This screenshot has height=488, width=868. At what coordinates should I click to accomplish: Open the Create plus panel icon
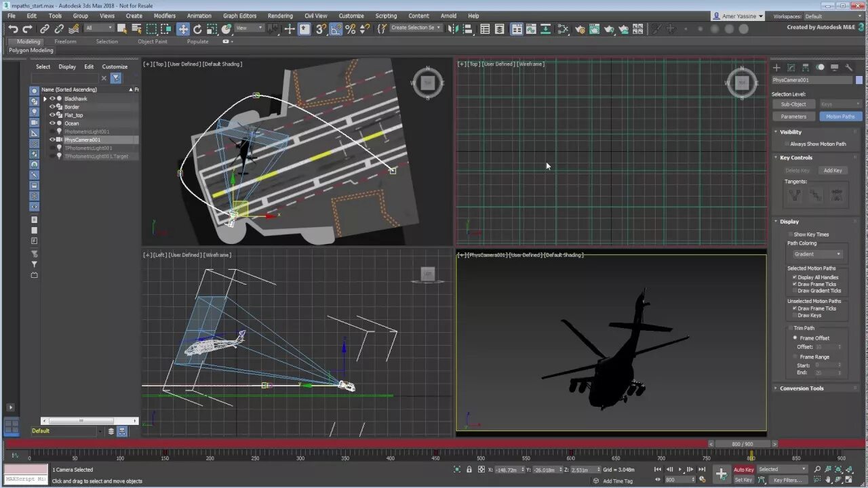[777, 67]
